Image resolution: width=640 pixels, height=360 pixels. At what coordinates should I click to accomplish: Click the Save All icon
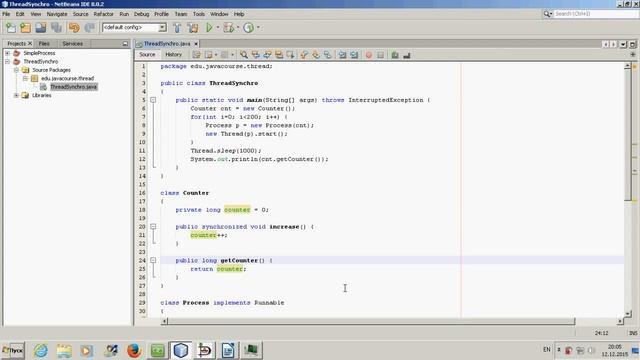[x=56, y=28]
